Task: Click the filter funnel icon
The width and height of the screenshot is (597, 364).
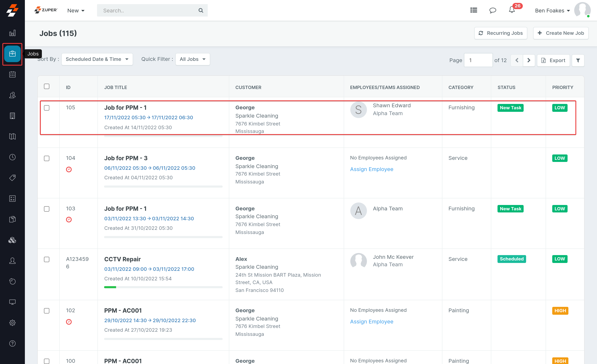Action: pos(578,60)
